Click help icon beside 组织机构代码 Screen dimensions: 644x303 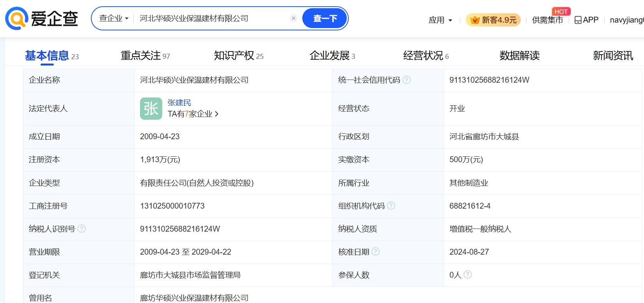click(x=391, y=206)
